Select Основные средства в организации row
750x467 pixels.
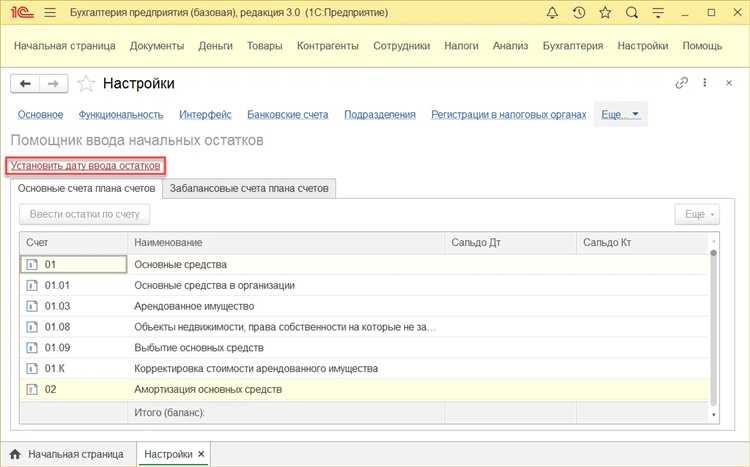[364, 286]
